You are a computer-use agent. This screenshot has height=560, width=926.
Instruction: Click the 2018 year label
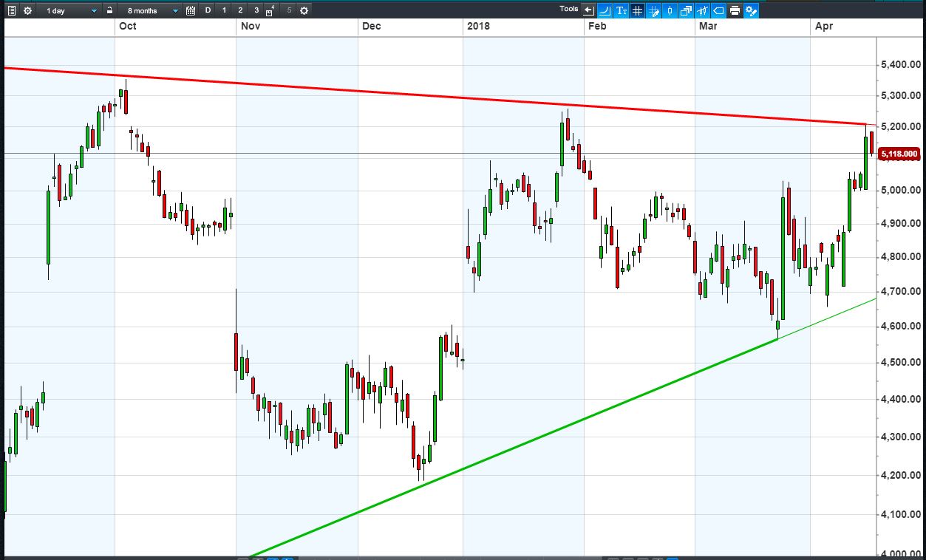pyautogui.click(x=477, y=27)
